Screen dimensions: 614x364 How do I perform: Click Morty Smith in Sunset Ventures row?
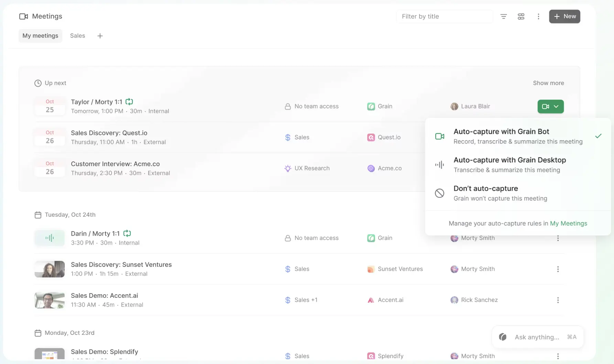[x=478, y=269]
